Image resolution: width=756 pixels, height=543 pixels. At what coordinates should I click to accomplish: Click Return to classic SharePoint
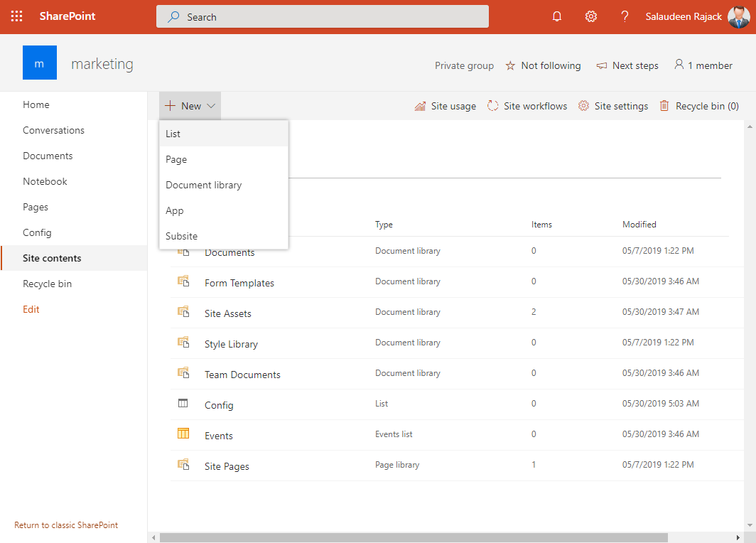pyautogui.click(x=65, y=525)
